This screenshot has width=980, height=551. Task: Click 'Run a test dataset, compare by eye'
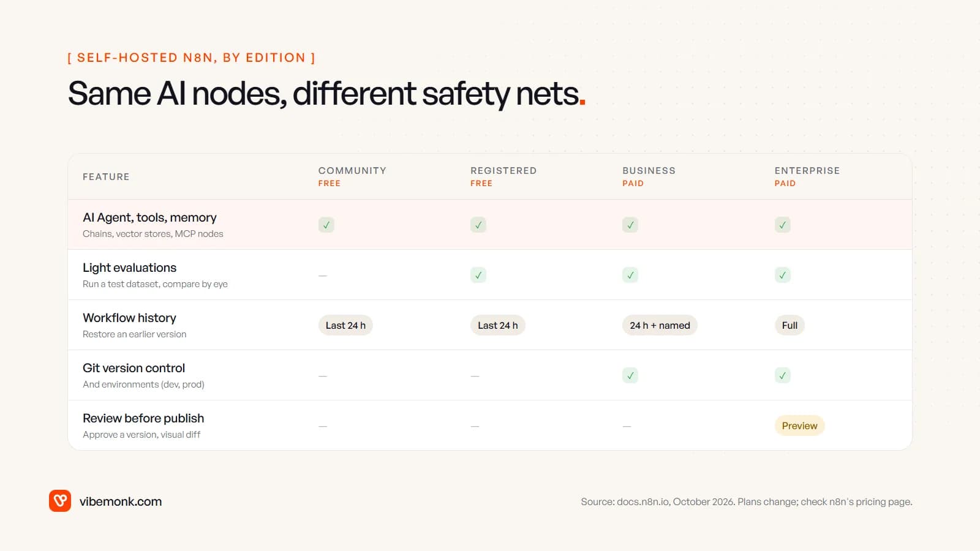click(155, 284)
